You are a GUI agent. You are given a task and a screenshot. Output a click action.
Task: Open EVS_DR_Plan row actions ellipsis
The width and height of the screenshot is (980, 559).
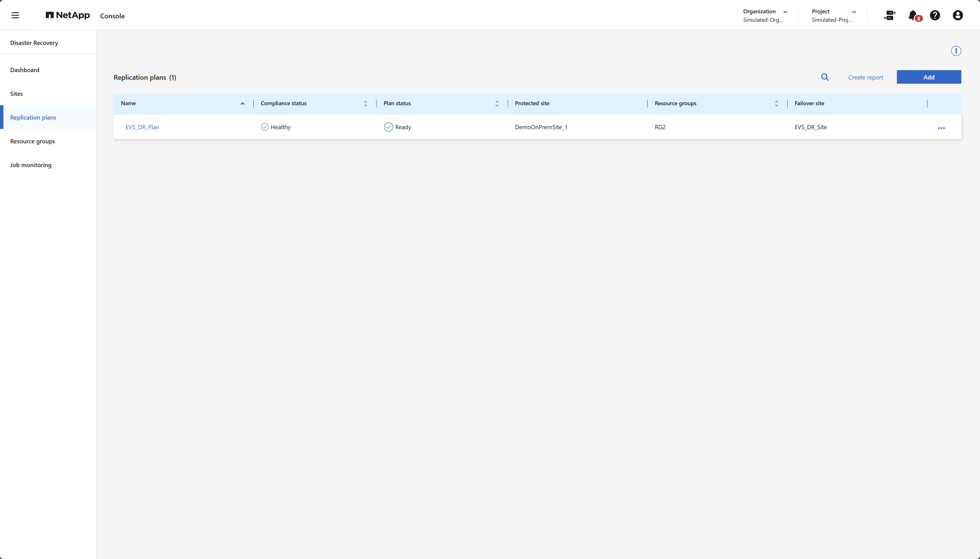(941, 128)
